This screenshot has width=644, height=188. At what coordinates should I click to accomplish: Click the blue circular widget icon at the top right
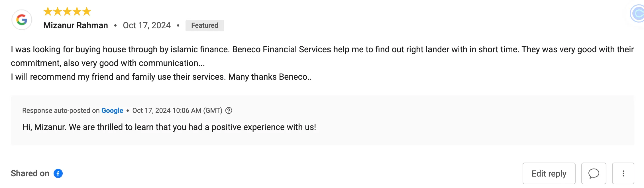(637, 13)
